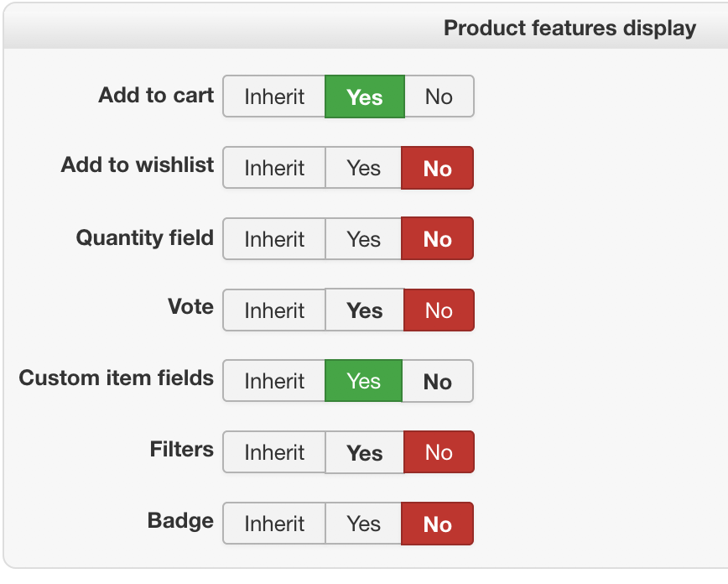Click the Product features display header
This screenshot has height=584, width=728.
click(x=569, y=29)
